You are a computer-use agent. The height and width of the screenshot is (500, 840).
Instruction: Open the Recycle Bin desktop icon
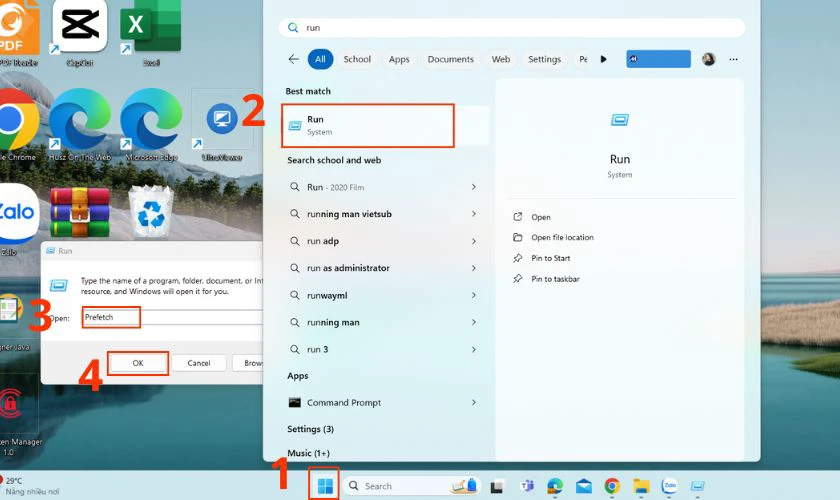pyautogui.click(x=152, y=212)
